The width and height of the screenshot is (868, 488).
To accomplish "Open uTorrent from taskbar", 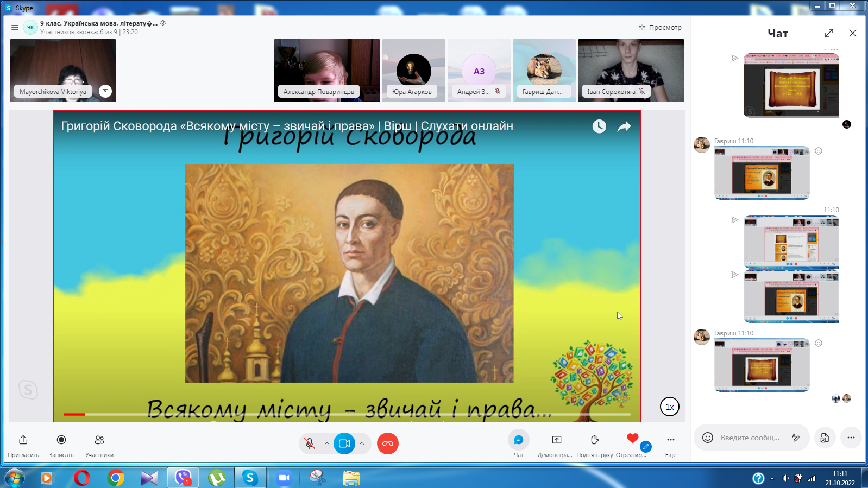I will click(217, 478).
